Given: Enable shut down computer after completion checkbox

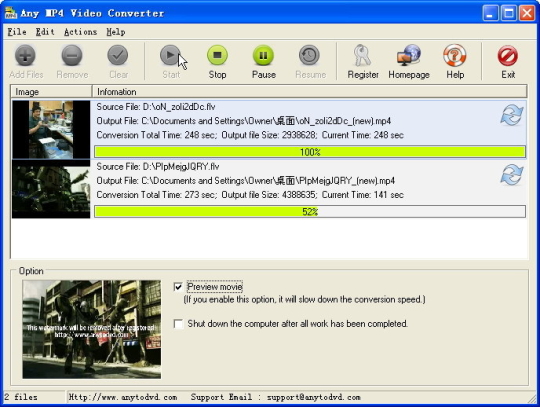Looking at the screenshot, I should pyautogui.click(x=178, y=324).
